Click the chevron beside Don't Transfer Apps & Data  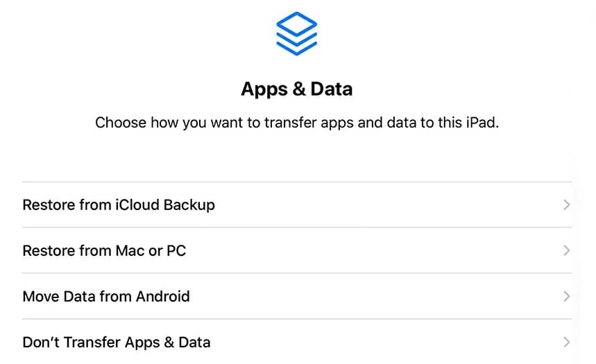click(566, 343)
